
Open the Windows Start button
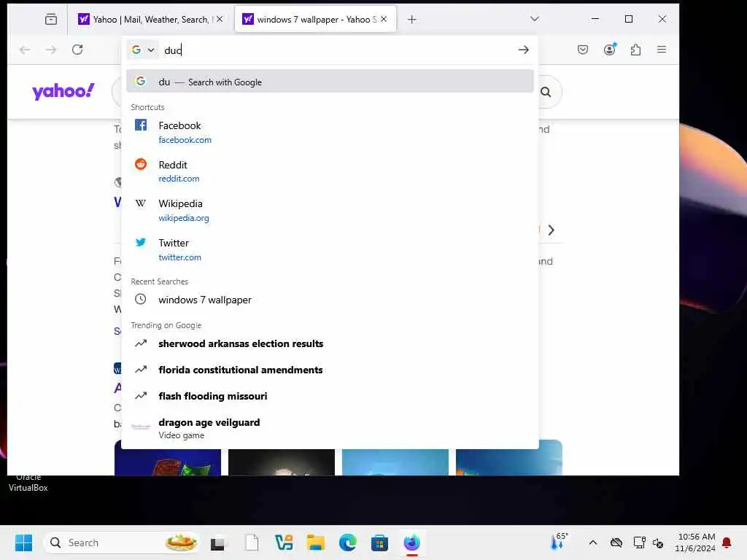[x=23, y=542]
